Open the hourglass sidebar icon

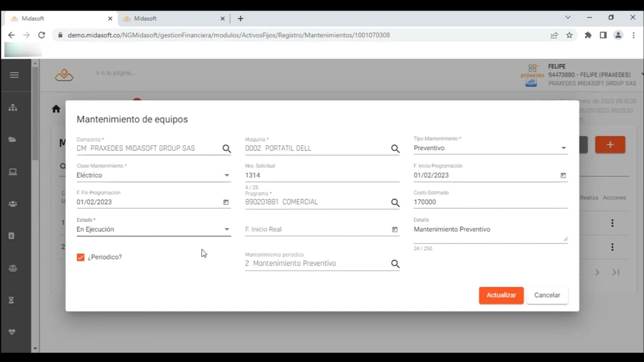click(12, 300)
